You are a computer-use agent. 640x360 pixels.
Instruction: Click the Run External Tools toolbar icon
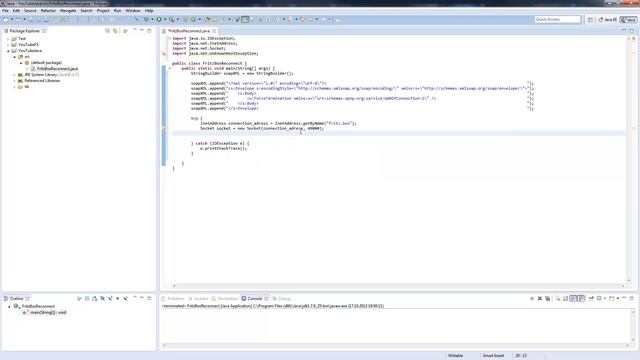click(x=171, y=19)
